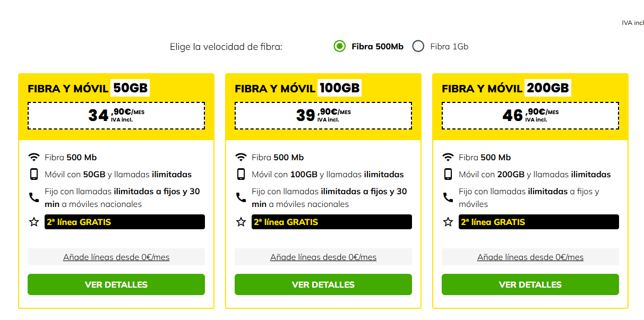Click the Fibra y Móvil 100GB heading
644x320 pixels.
tap(297, 88)
